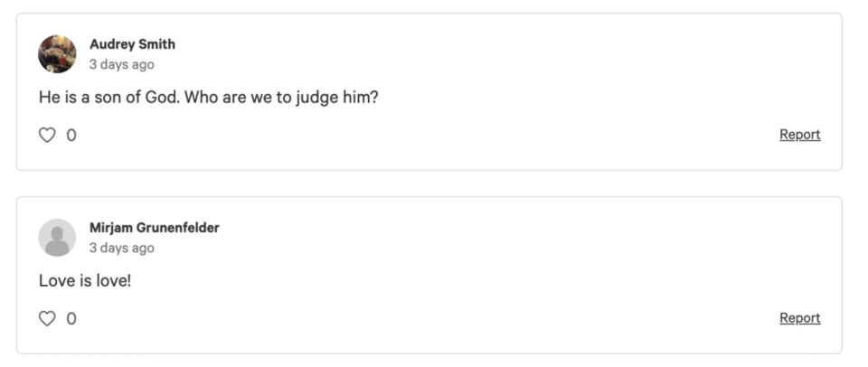Report Audrey Smith's comment
This screenshot has height=367, width=868.
coord(800,135)
